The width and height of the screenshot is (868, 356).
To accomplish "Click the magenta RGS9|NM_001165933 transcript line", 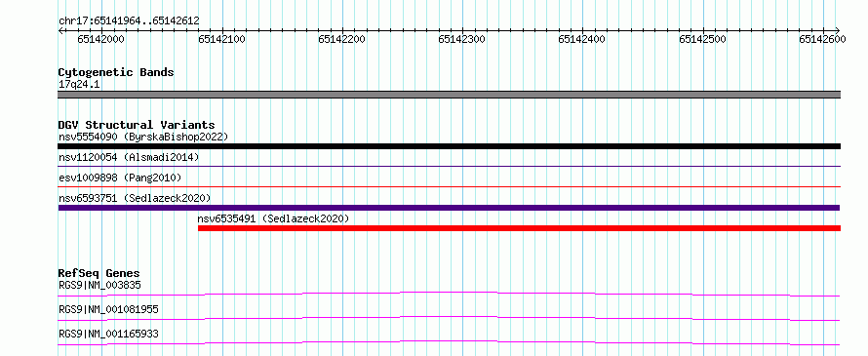I will (x=449, y=342).
